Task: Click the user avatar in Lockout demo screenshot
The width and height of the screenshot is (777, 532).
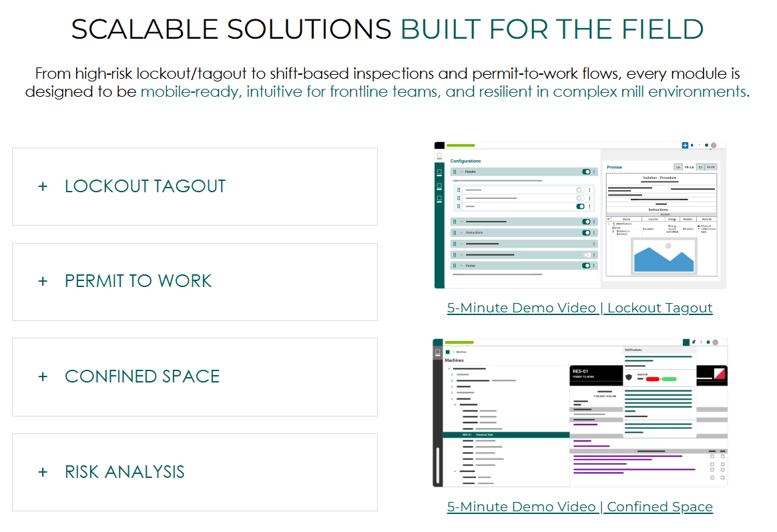Action: click(x=714, y=146)
